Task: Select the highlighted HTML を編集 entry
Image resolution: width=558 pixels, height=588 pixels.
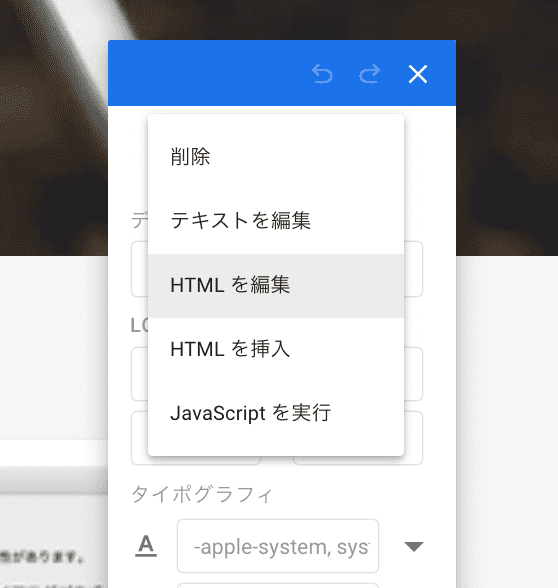Action: coord(276,285)
